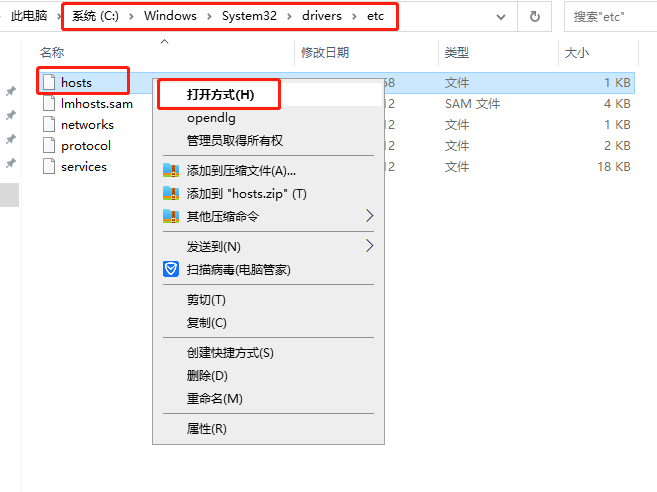Select opendlg in the context menu
This screenshot has height=492, width=657.
tap(211, 118)
